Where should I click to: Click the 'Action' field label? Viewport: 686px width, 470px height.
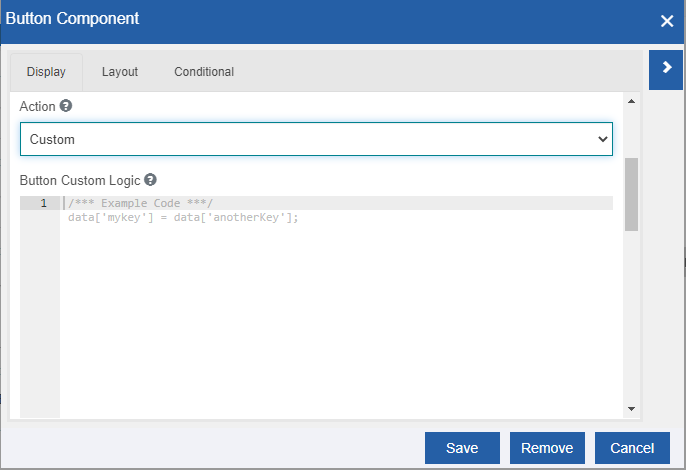tap(38, 106)
